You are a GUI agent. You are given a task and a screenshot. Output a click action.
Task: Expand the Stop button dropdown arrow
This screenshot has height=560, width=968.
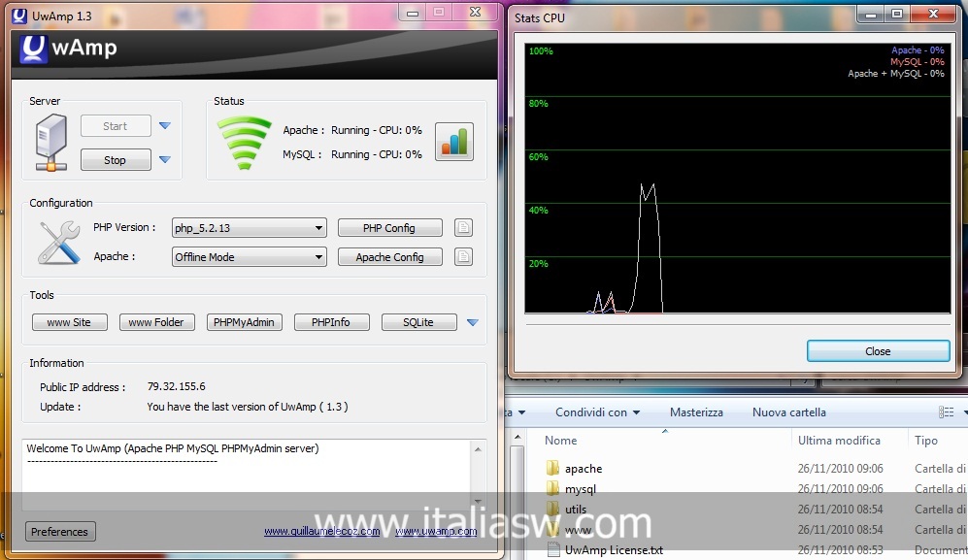click(165, 160)
